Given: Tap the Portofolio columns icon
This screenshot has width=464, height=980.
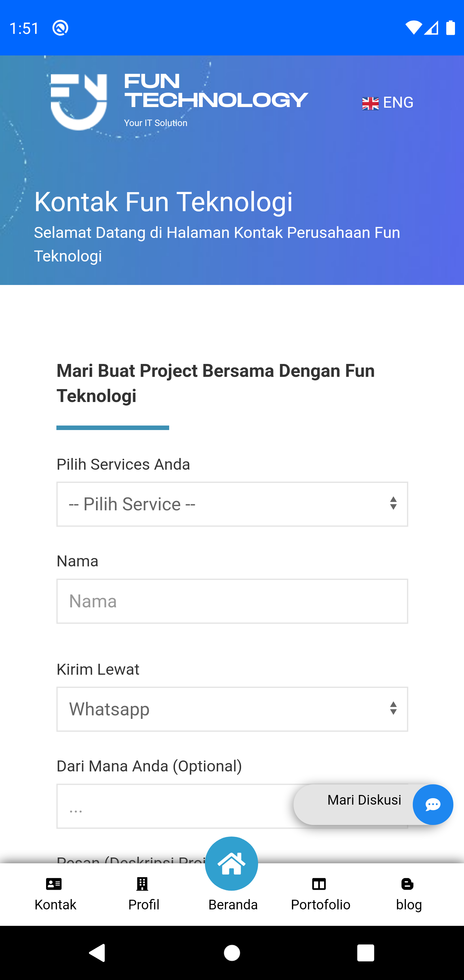Looking at the screenshot, I should [319, 884].
